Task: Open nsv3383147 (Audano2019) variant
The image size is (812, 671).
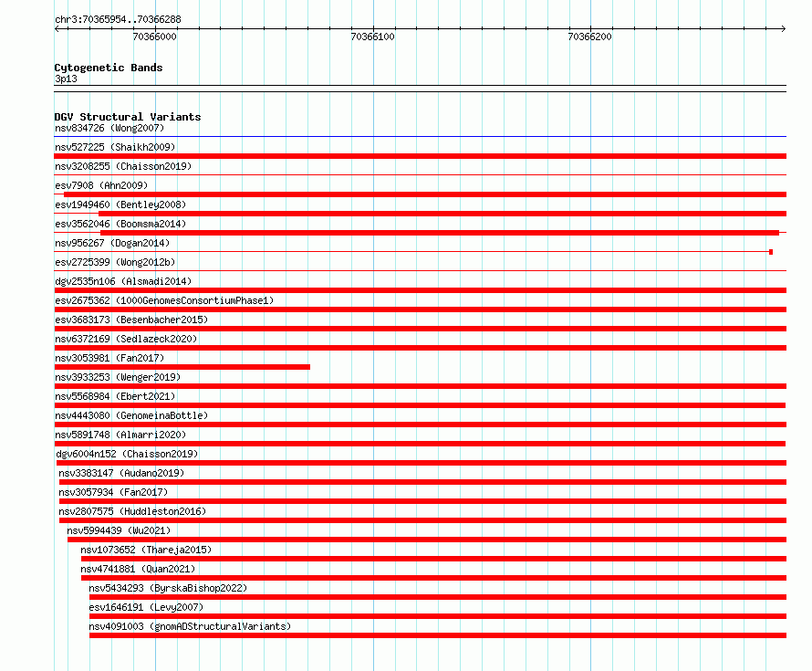Action: click(121, 473)
